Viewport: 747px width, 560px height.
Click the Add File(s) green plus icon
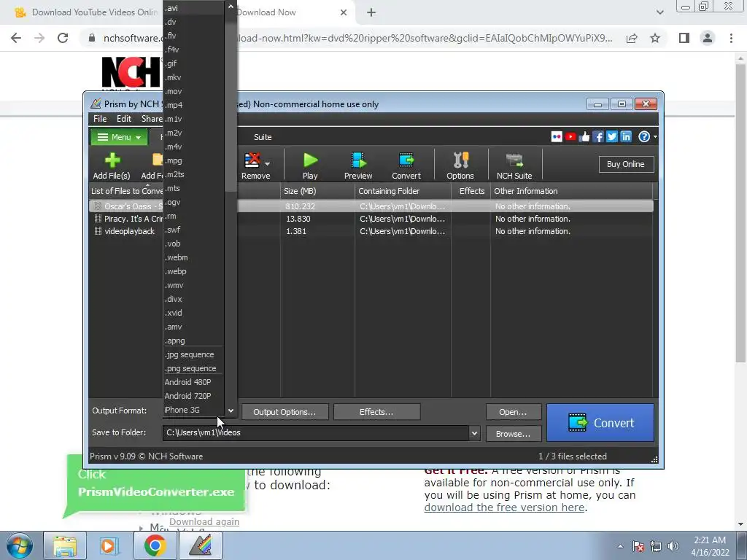pos(112,160)
